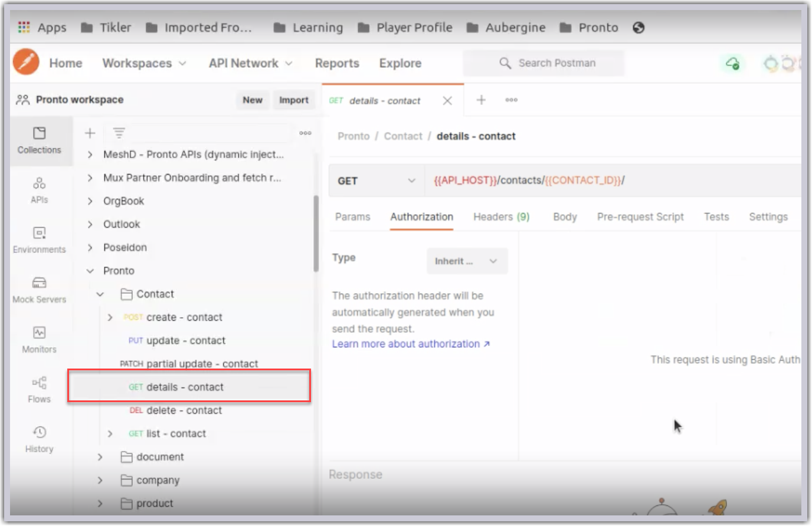
Task: Collapse the Contact folder
Action: click(x=100, y=294)
